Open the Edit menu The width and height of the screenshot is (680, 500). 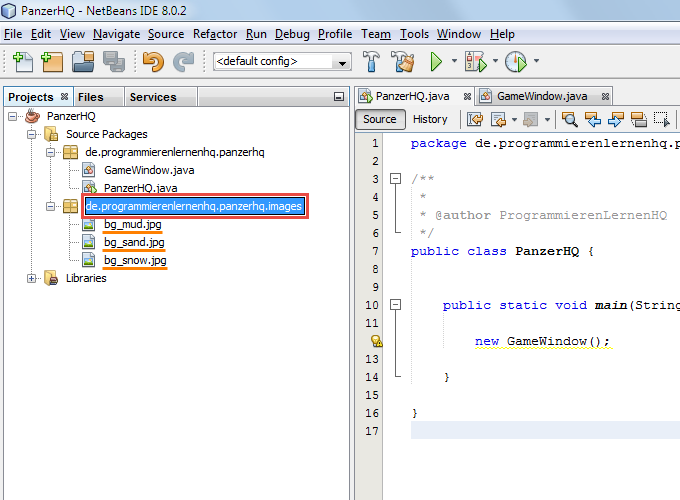coord(41,34)
